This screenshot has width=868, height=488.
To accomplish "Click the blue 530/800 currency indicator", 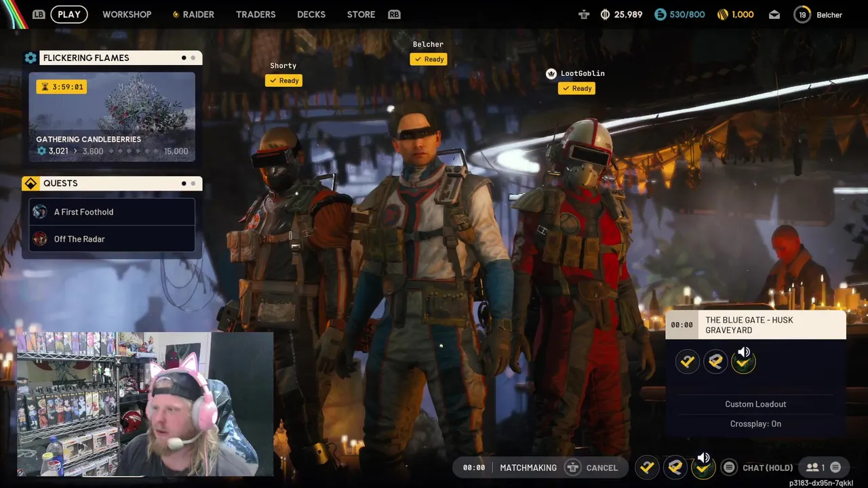I will (x=679, y=14).
